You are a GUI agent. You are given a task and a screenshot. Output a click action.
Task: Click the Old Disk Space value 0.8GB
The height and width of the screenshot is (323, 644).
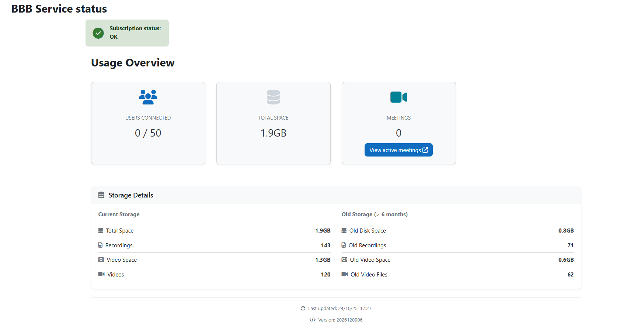pos(566,231)
